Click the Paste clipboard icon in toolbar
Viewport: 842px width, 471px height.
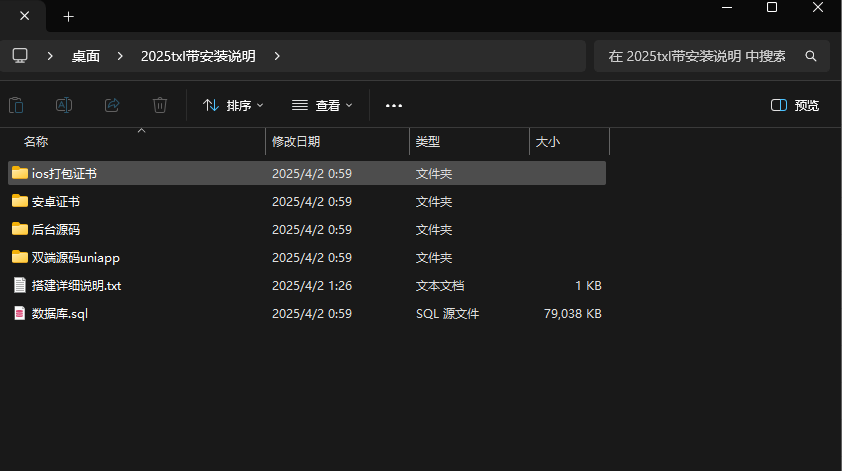click(x=16, y=105)
